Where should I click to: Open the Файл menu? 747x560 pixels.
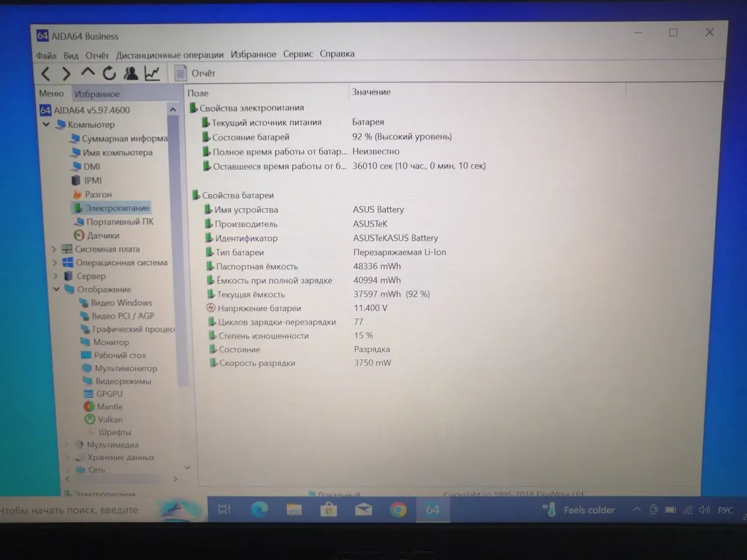pyautogui.click(x=46, y=55)
